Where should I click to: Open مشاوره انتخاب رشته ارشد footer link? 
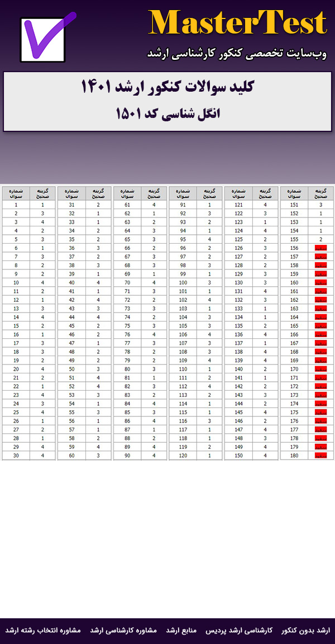[x=44, y=631]
